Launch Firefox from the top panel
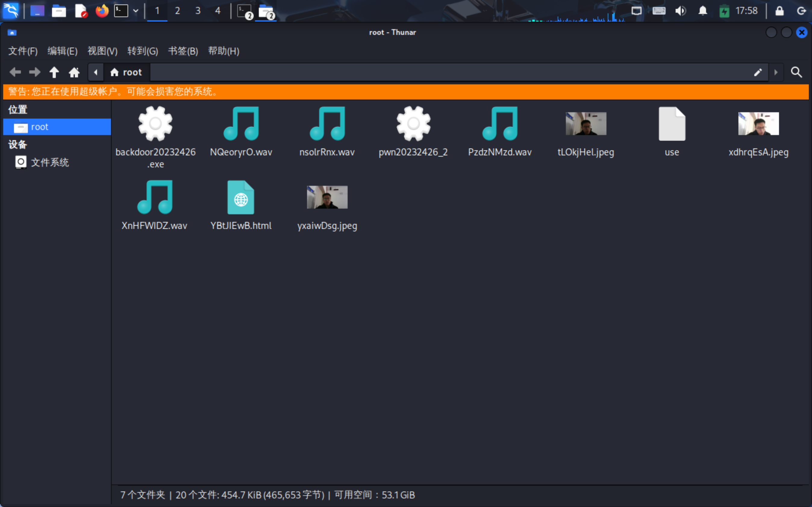This screenshot has width=812, height=507. pos(102,11)
